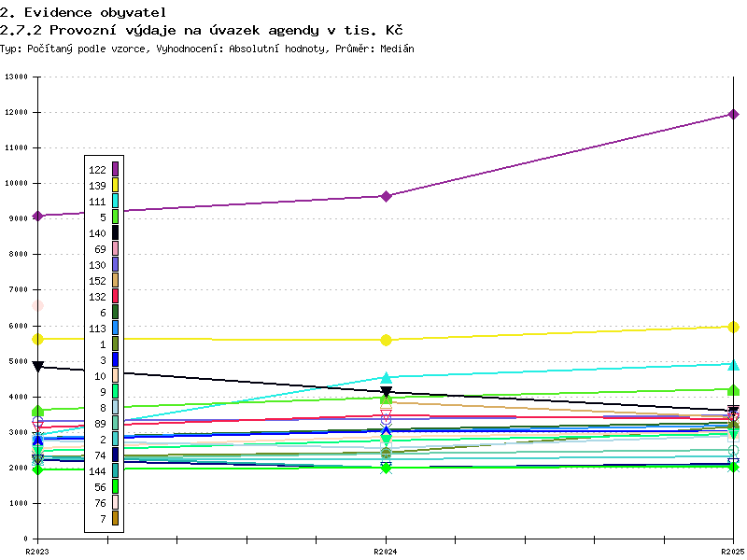Select the yellow circle marker at R2024
The width and height of the screenshot is (747, 560).
pyautogui.click(x=386, y=340)
